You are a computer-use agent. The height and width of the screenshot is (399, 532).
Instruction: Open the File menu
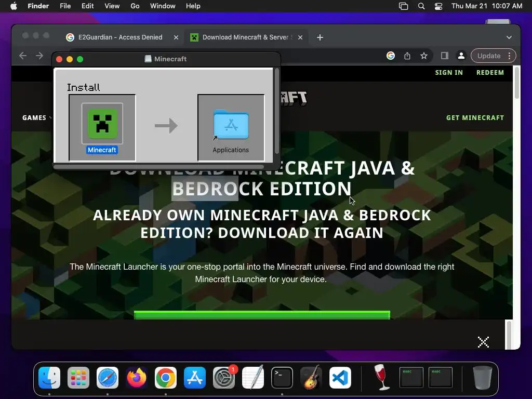coord(65,6)
